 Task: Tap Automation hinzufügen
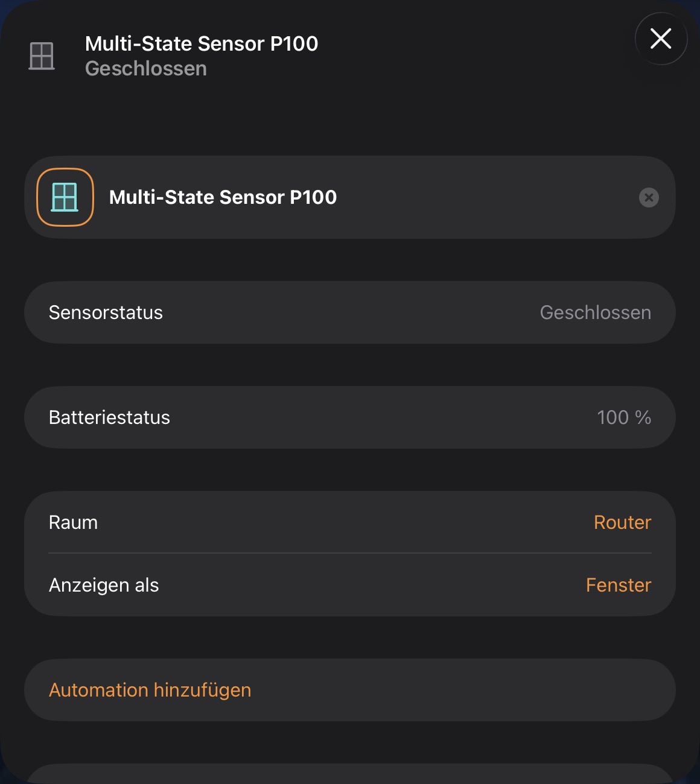click(x=150, y=690)
